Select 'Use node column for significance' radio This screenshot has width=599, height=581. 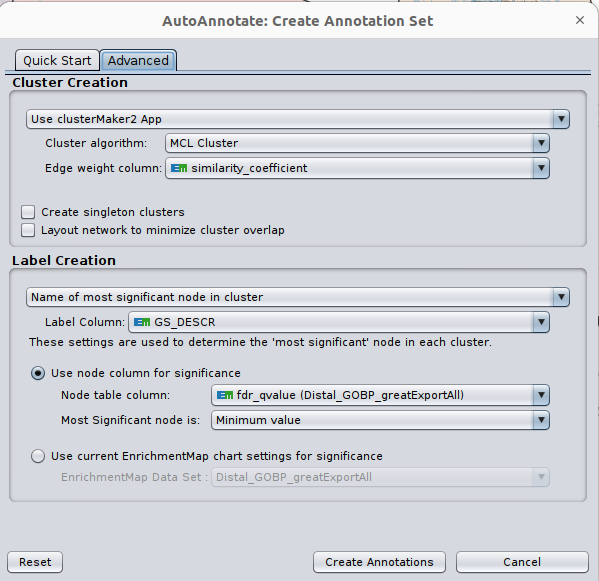tap(38, 373)
